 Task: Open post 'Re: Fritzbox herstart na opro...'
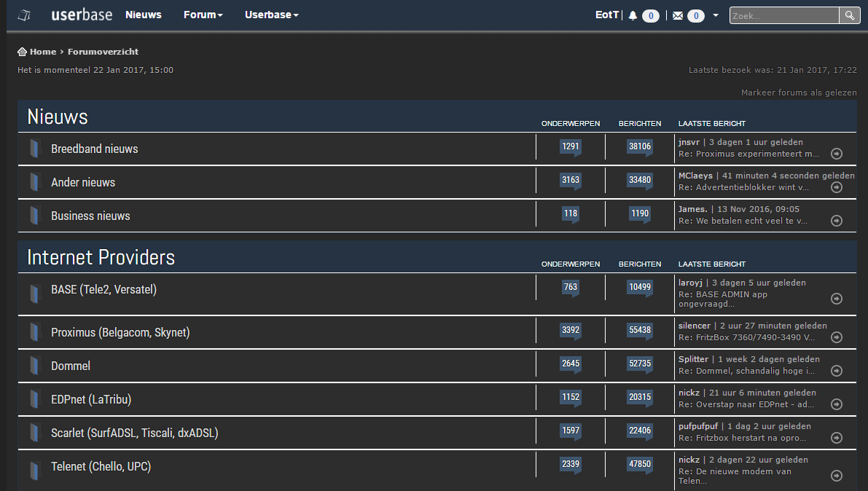point(743,438)
